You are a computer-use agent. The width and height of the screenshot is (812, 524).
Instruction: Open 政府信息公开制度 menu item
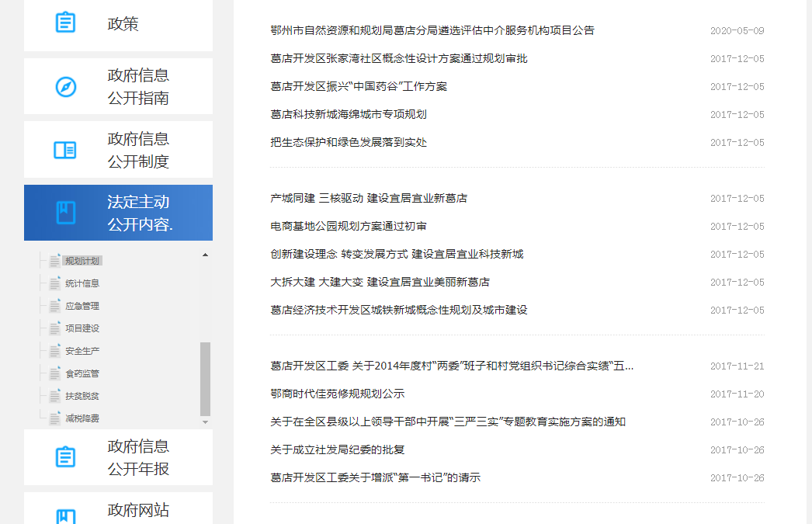(x=118, y=150)
